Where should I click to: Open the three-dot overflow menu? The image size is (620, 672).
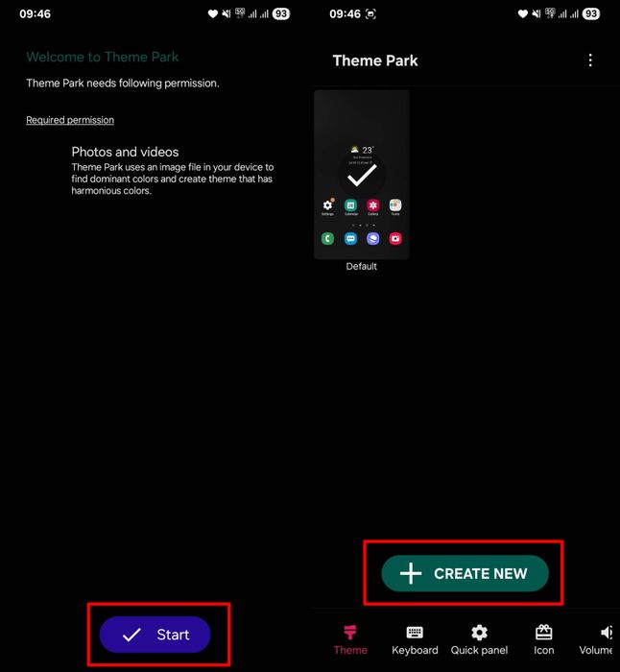click(x=590, y=60)
